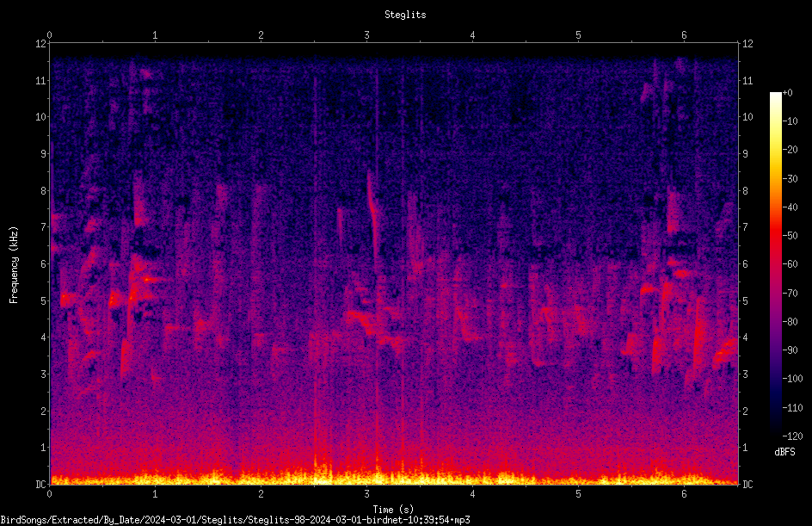Click the Frequency (kHz) axis label

pyautogui.click(x=14, y=265)
